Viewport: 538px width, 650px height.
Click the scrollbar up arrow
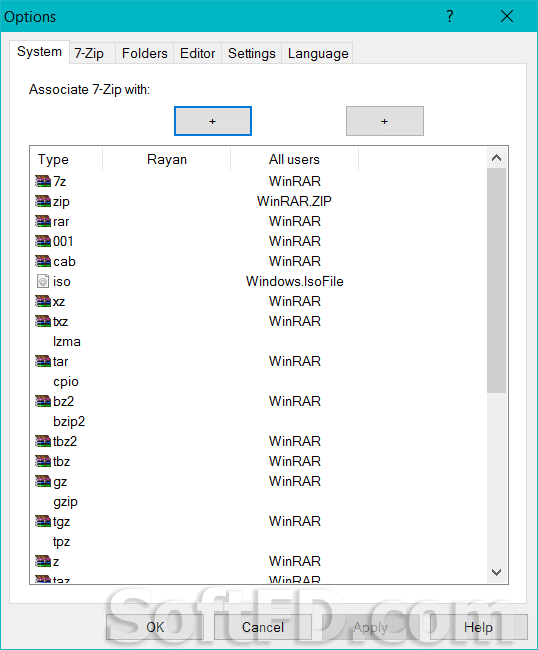[x=497, y=158]
